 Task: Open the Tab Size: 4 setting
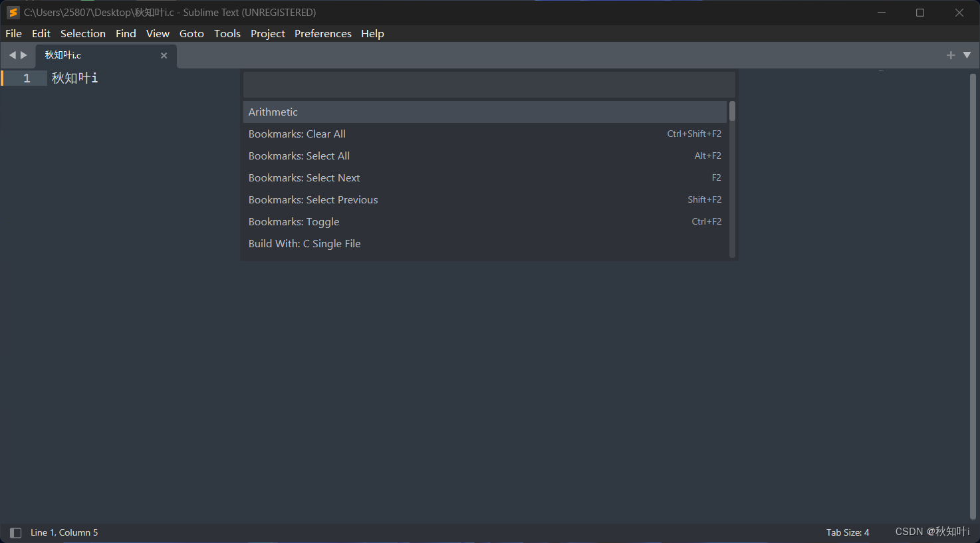pyautogui.click(x=848, y=533)
